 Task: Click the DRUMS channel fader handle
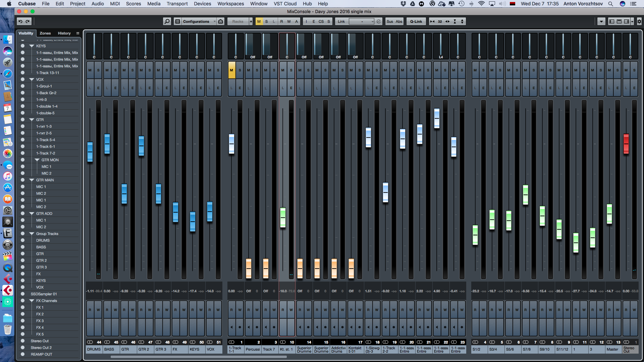(90, 152)
